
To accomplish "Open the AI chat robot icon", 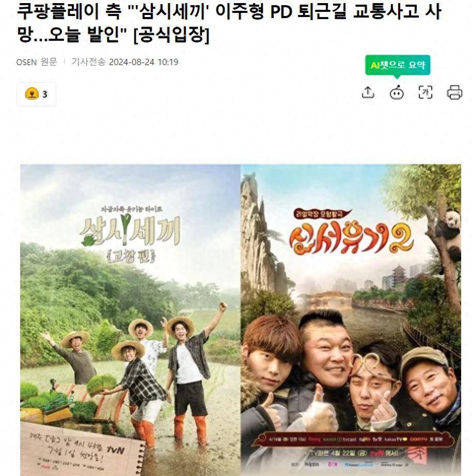I will tap(397, 92).
